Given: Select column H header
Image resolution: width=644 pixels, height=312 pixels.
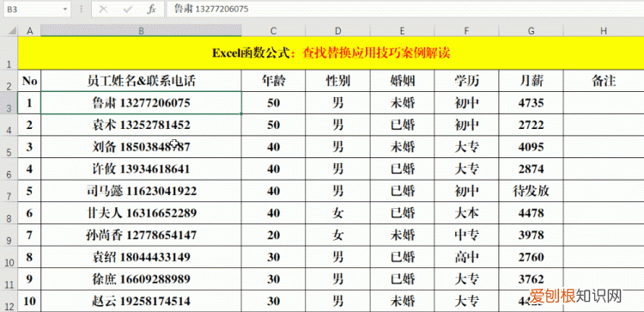Looking at the screenshot, I should (x=604, y=30).
